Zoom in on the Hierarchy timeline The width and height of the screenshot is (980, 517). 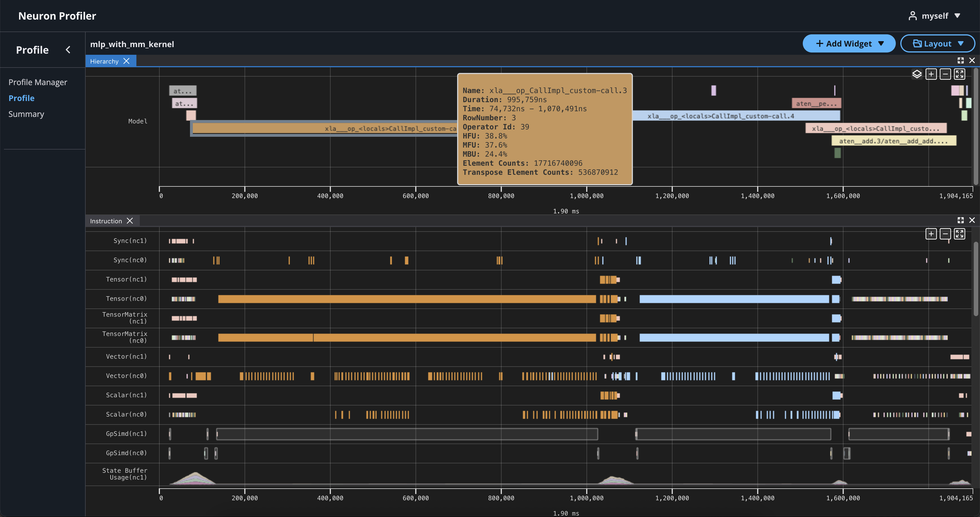pos(931,74)
